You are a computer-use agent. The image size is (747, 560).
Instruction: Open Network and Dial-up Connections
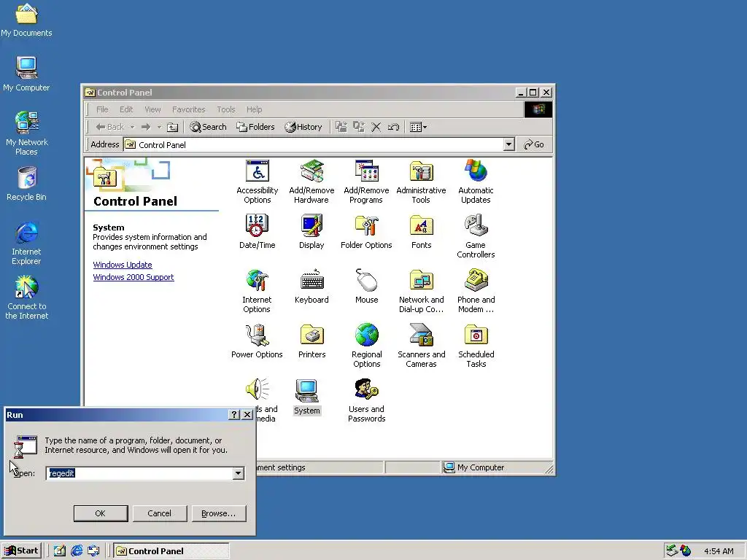421,291
